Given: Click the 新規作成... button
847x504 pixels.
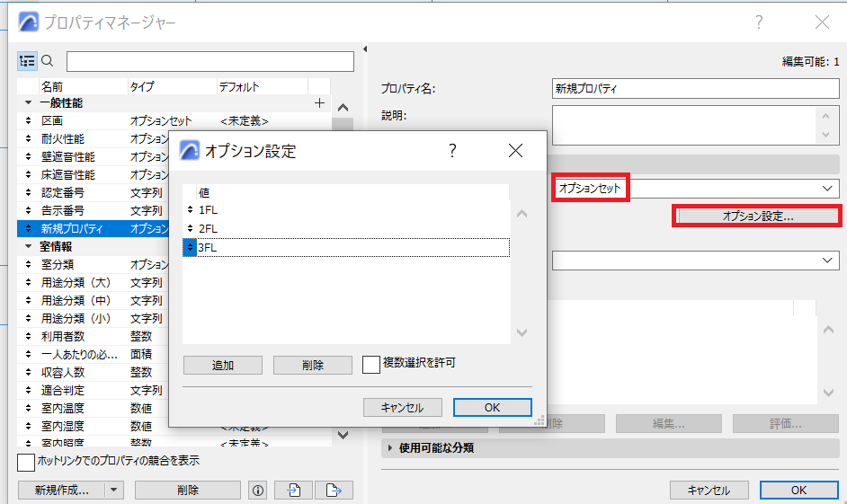Looking at the screenshot, I should 61,490.
